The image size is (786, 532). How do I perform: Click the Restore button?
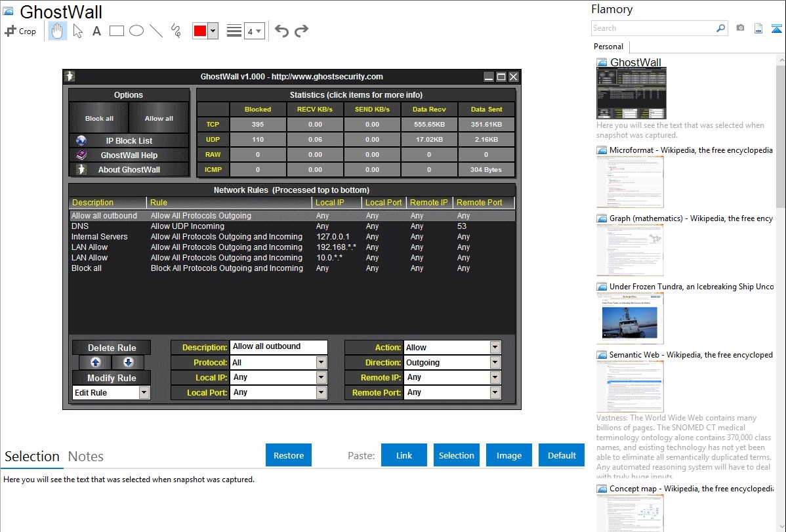(x=289, y=455)
